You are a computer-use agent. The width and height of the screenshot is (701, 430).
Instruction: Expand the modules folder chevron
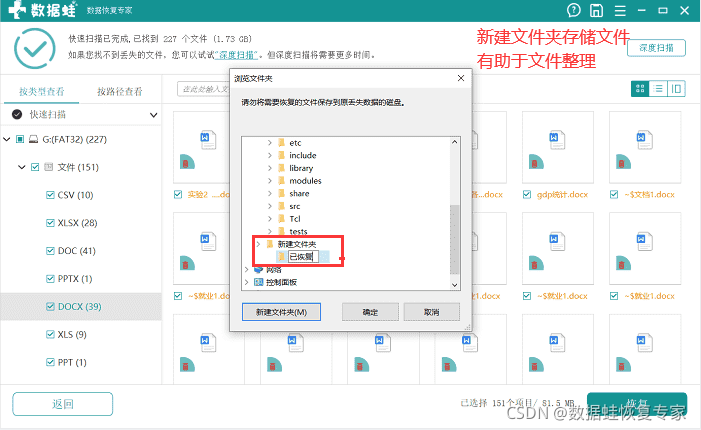270,181
